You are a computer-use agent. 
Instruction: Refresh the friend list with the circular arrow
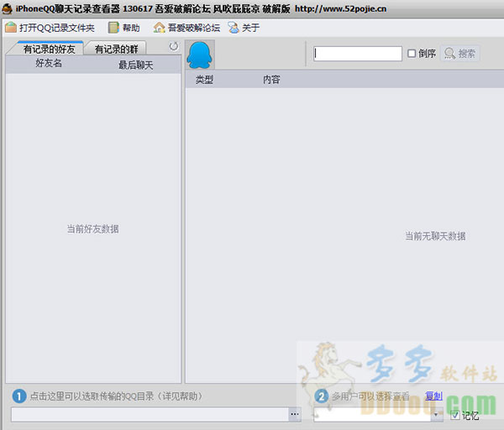(x=174, y=46)
